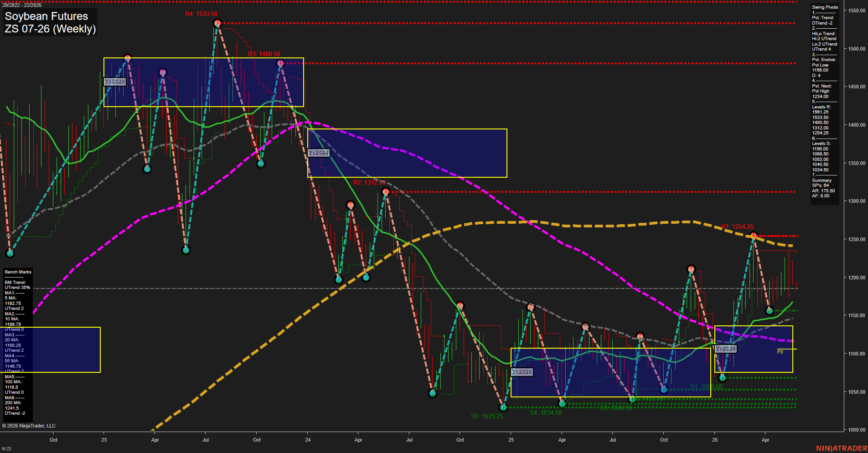Select the 29/2022 - 22/2026 date range text
Viewport: 868px width, 453px height.
coord(22,5)
